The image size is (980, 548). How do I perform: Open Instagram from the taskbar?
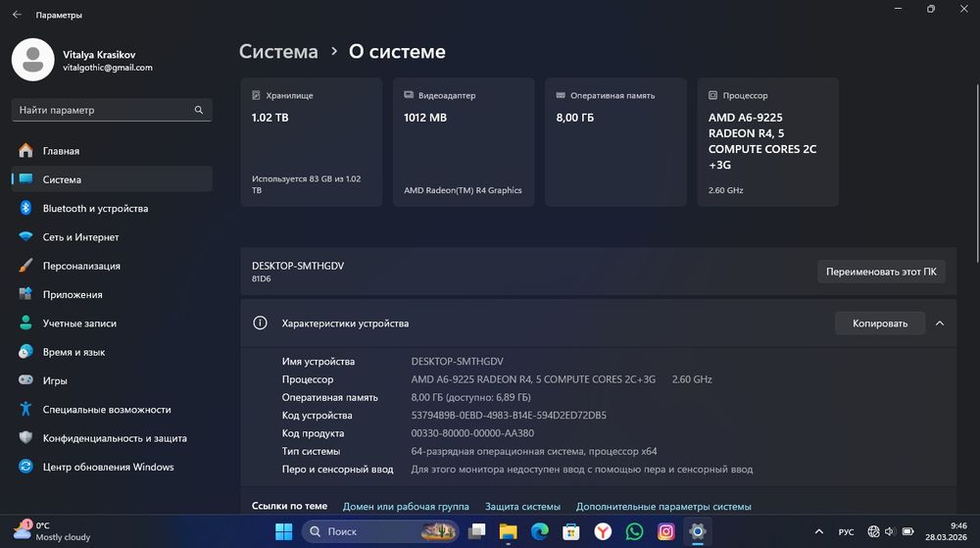pyautogui.click(x=666, y=531)
